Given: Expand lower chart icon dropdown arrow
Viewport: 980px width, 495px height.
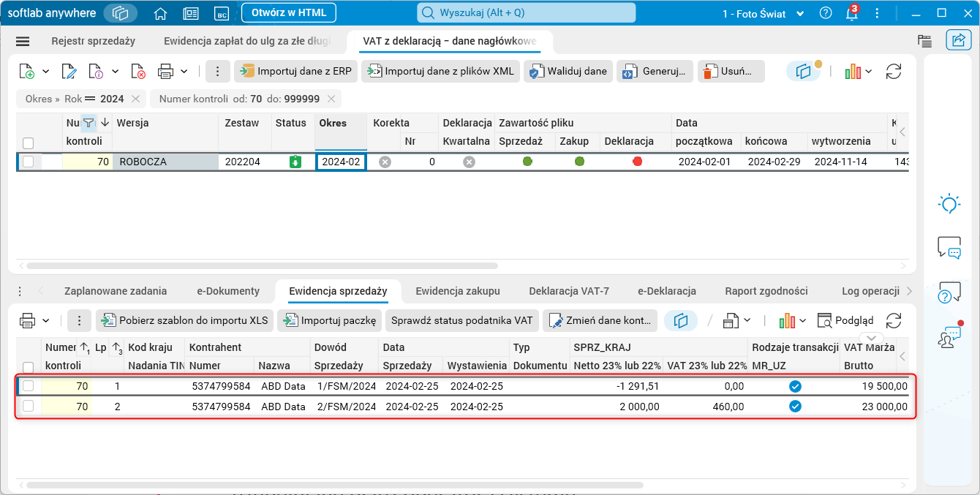Looking at the screenshot, I should pyautogui.click(x=803, y=320).
